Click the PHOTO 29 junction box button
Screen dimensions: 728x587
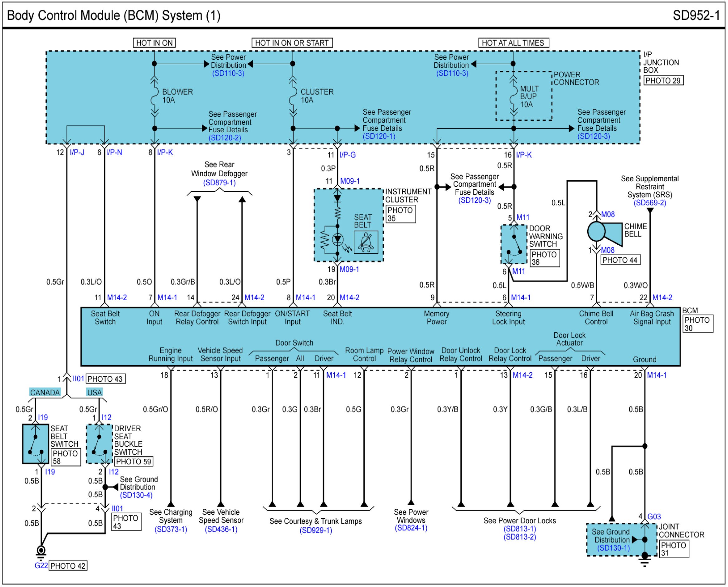tap(663, 81)
